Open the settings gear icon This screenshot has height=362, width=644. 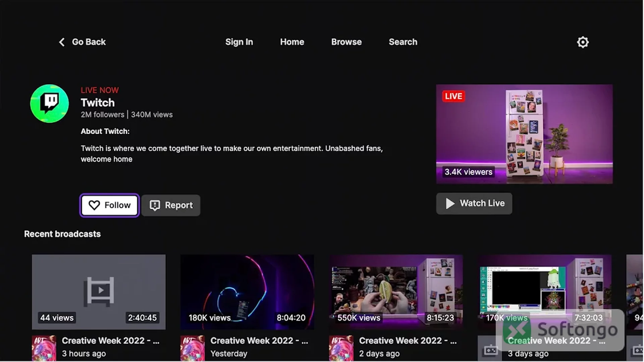click(x=583, y=42)
